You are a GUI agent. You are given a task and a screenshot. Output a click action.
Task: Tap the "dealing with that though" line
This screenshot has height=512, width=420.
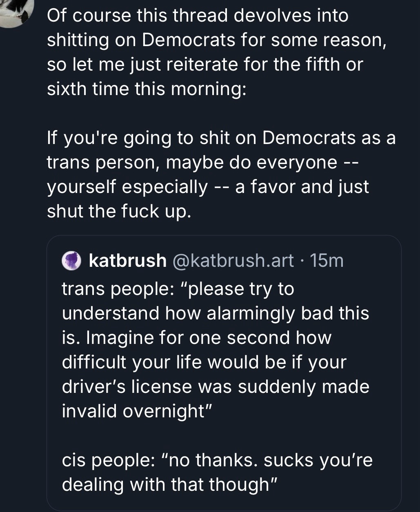coord(170,484)
